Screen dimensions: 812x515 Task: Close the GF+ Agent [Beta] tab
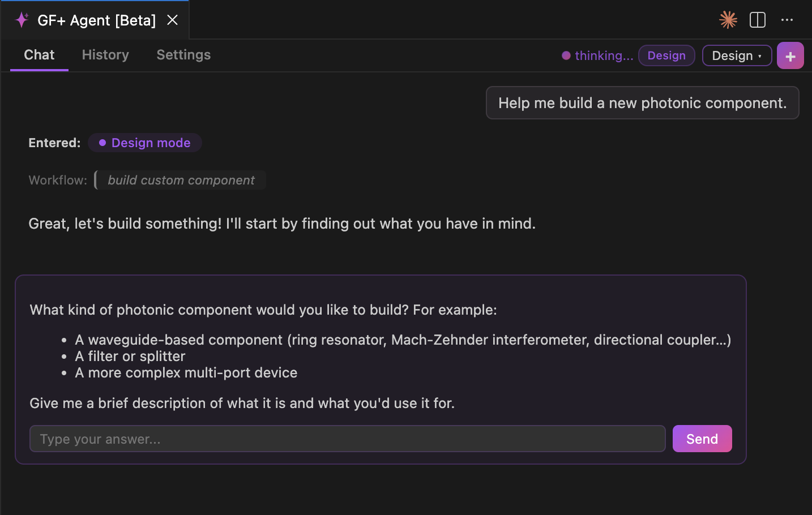172,19
